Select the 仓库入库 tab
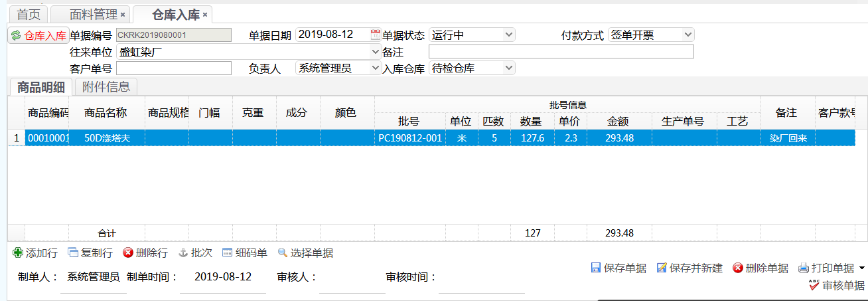Viewport: 868px width, 301px height. (173, 14)
